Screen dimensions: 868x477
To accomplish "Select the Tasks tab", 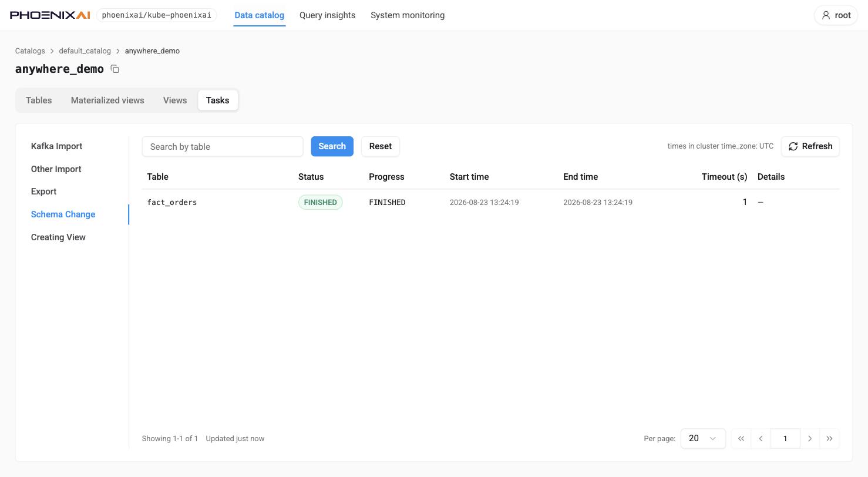I will (x=217, y=100).
